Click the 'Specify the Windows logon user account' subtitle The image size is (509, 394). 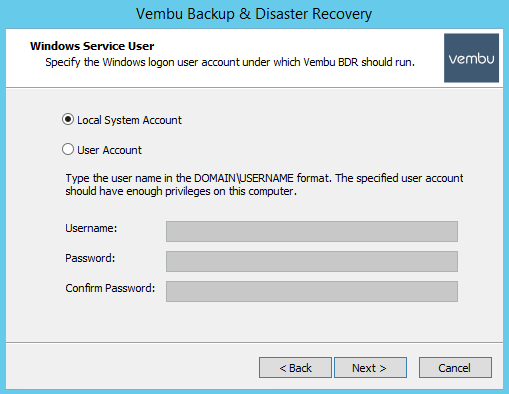pos(230,62)
